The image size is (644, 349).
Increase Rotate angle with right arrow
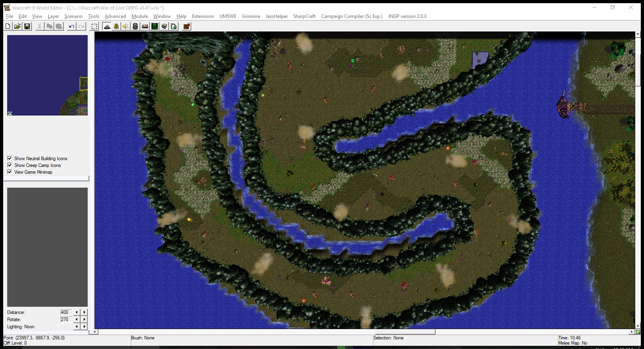(84, 320)
